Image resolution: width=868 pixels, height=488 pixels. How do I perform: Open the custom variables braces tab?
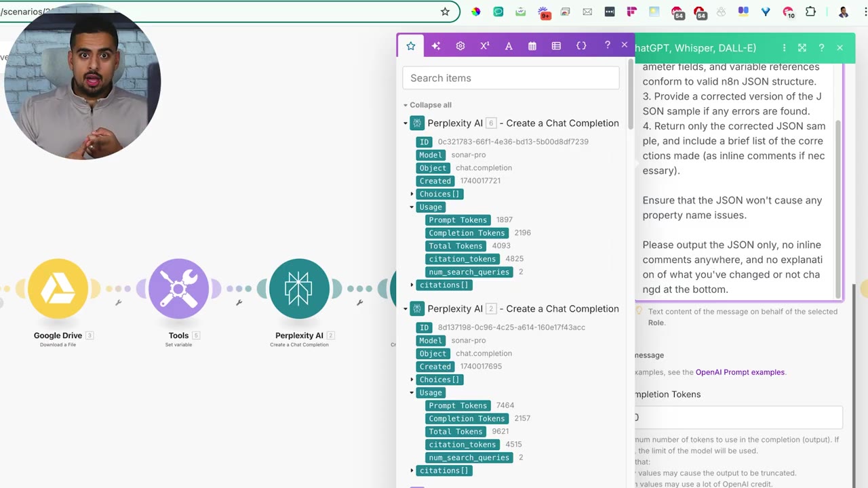581,46
